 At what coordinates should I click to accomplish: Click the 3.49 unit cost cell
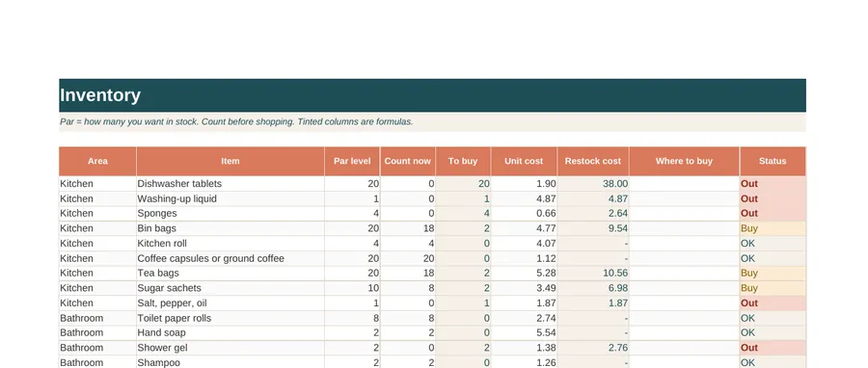coord(524,288)
